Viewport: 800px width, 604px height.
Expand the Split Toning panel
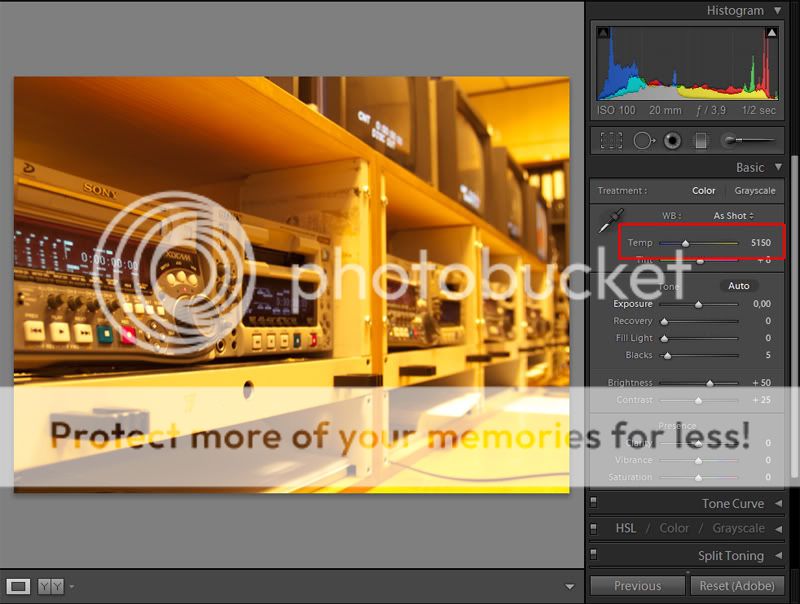pos(779,555)
